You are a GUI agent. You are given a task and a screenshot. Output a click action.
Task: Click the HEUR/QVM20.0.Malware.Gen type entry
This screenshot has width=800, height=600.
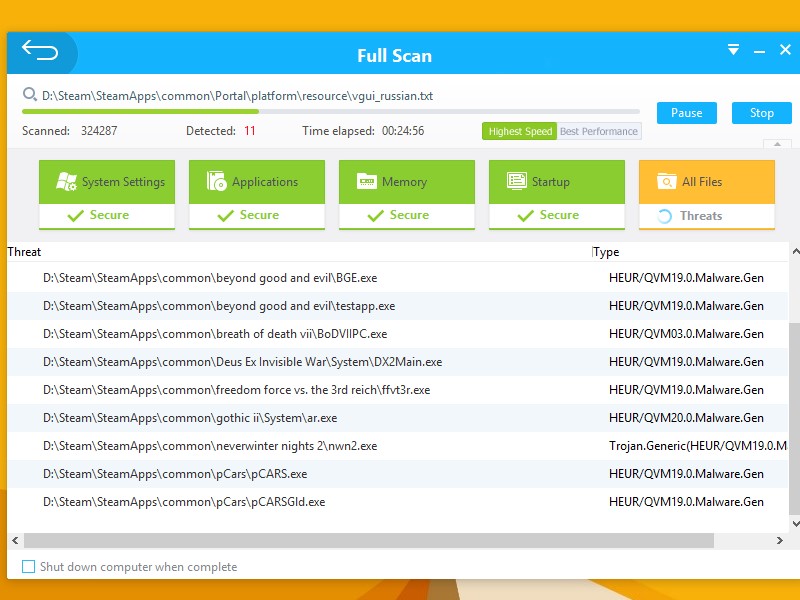[x=686, y=418]
